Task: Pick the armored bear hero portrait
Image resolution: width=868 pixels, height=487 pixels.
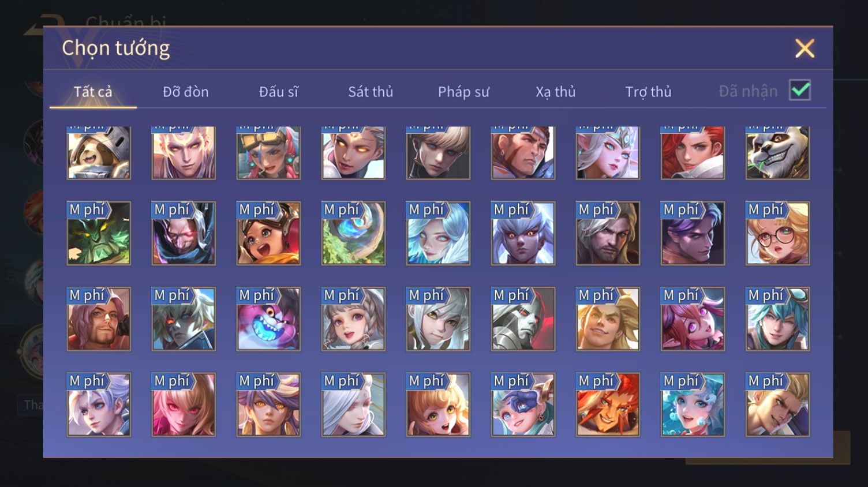Action: 99,153
